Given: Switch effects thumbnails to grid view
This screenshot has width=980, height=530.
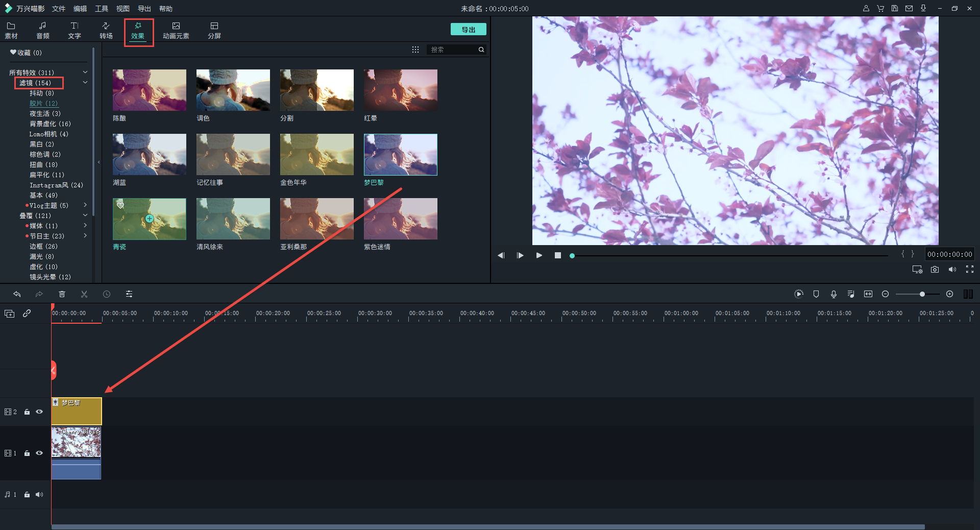Looking at the screenshot, I should coord(415,50).
